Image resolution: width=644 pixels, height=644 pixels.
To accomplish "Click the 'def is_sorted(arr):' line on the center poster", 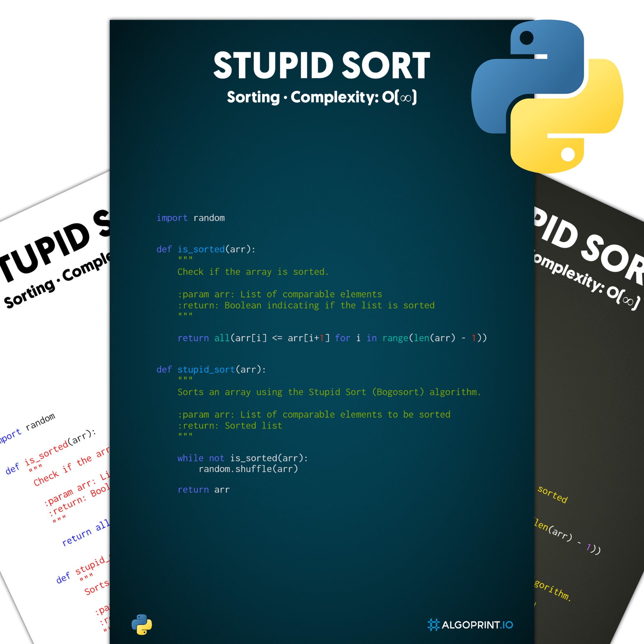I will point(206,249).
